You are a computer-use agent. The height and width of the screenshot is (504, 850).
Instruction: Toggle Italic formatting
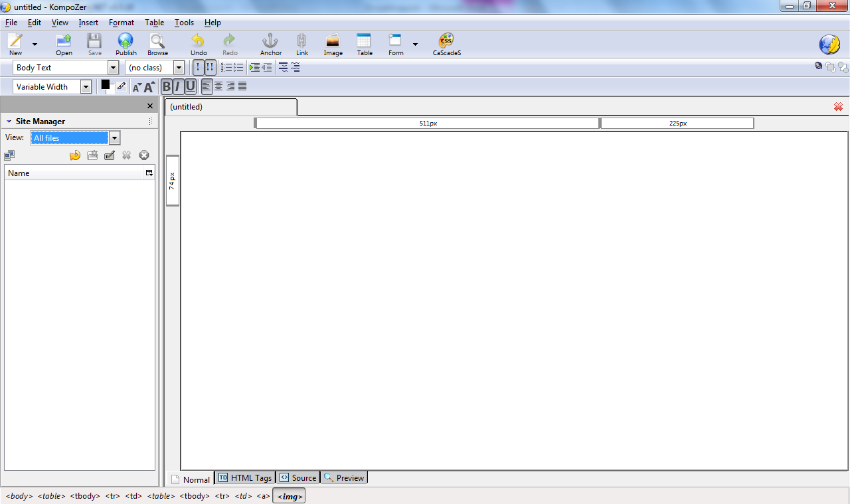(178, 86)
